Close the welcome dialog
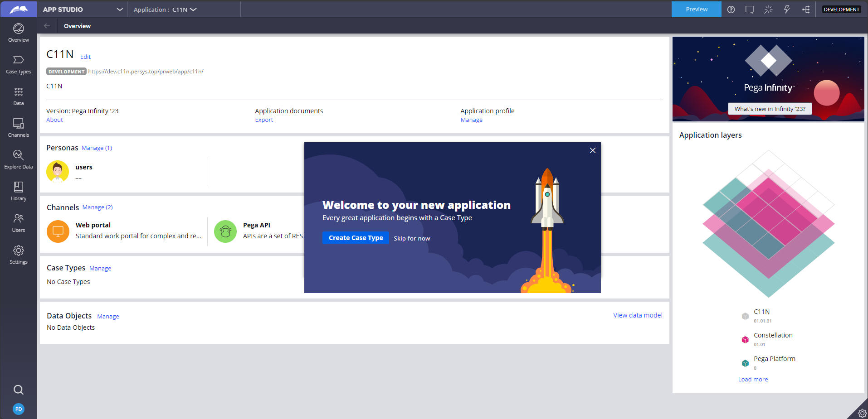This screenshot has width=868, height=419. [x=592, y=150]
